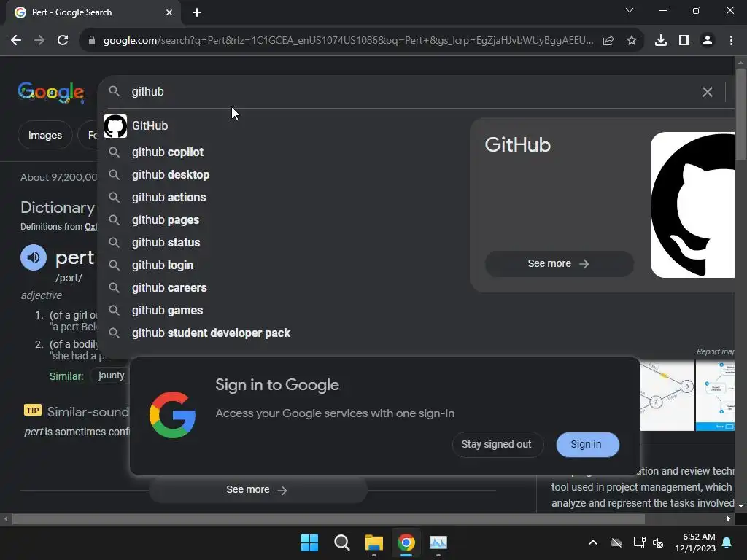The width and height of the screenshot is (747, 560).
Task: Clear the search box with the X
Action: [708, 91]
